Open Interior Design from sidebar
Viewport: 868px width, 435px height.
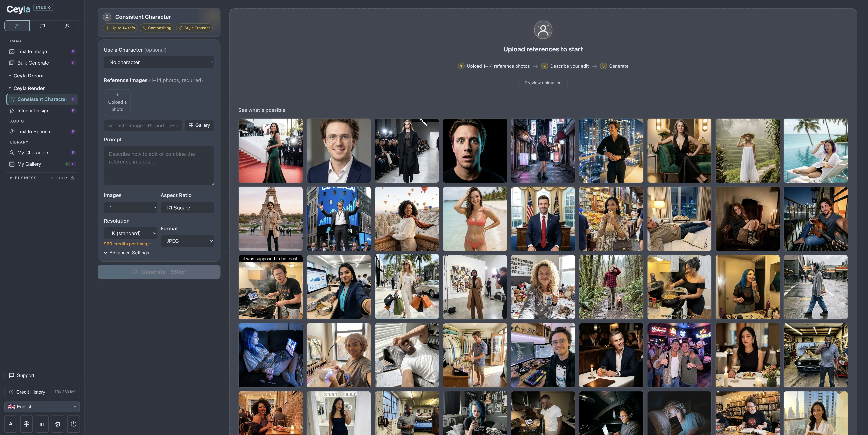(33, 111)
